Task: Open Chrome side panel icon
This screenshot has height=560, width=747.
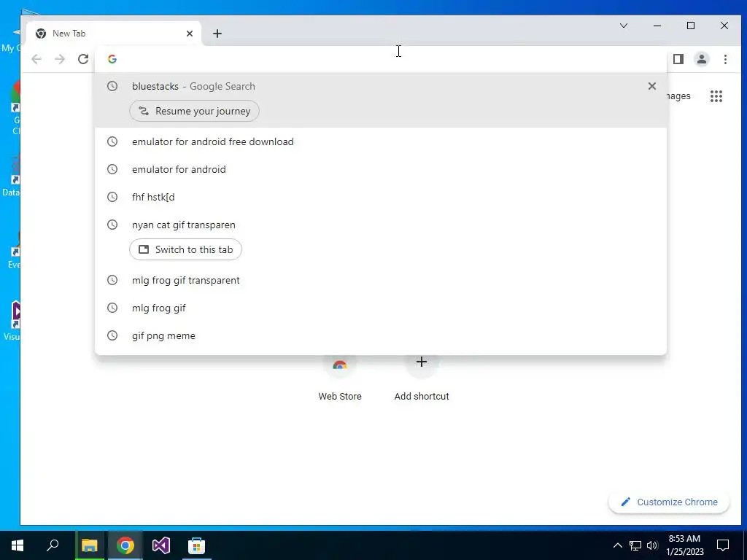Action: point(678,59)
